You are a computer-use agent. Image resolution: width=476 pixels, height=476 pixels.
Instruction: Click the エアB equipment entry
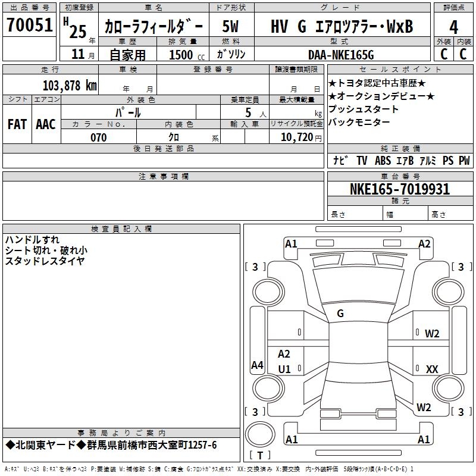point(405,160)
